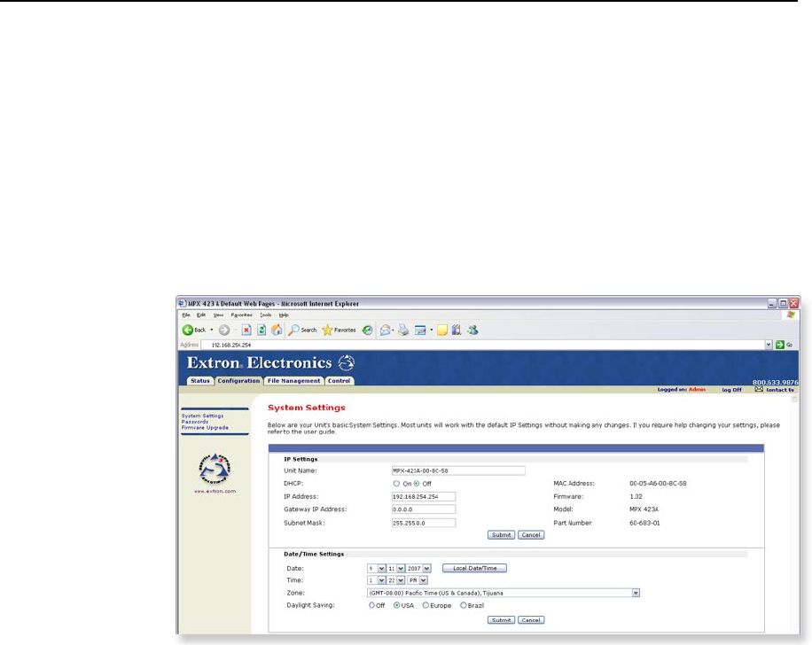
Task: Expand the time Zone dropdown
Action: point(636,593)
